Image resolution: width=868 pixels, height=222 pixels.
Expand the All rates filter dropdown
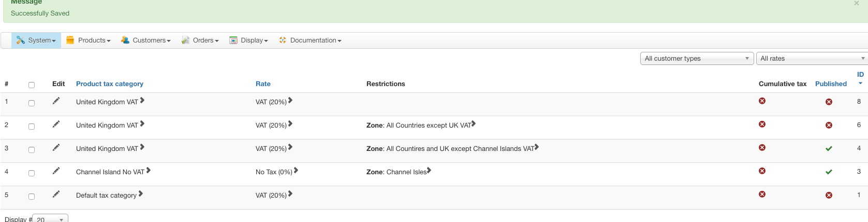pyautogui.click(x=812, y=59)
